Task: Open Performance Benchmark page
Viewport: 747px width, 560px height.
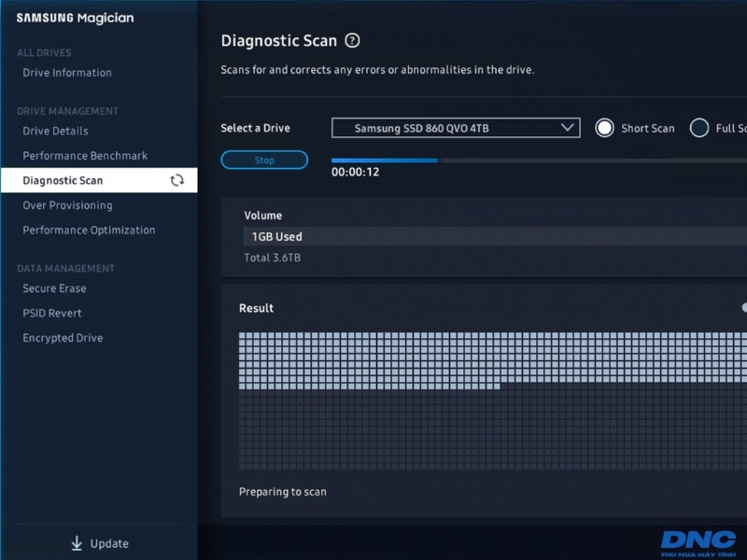Action: pyautogui.click(x=85, y=156)
